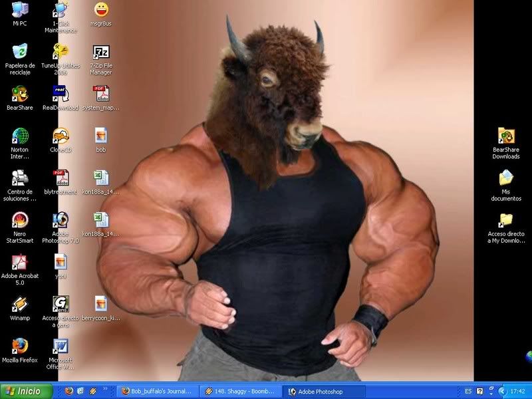The image size is (532, 399).
Task: Open the Mi PC desktop icon
Action: [x=20, y=11]
